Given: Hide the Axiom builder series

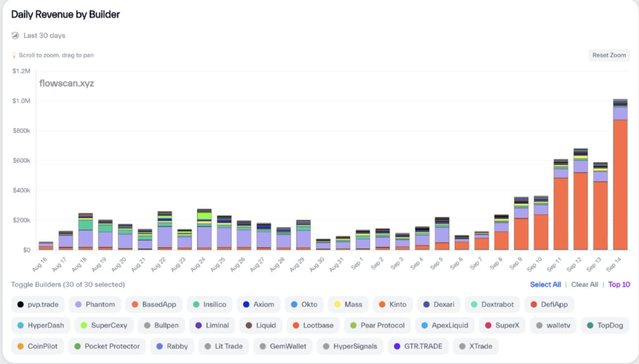Looking at the screenshot, I should (x=258, y=305).
